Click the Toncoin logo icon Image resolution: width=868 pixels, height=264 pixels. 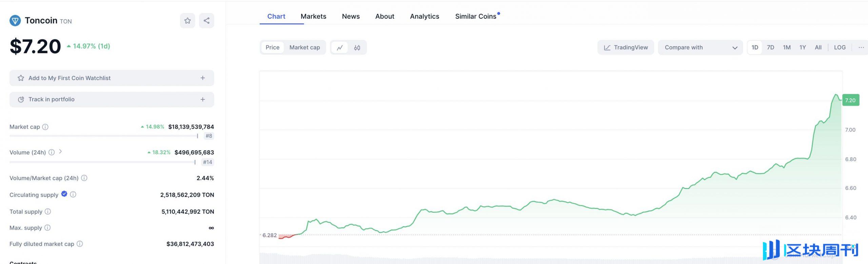[x=15, y=21]
